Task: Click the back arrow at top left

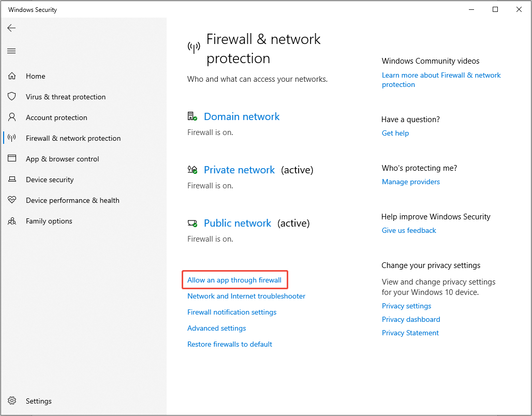Action: click(11, 28)
